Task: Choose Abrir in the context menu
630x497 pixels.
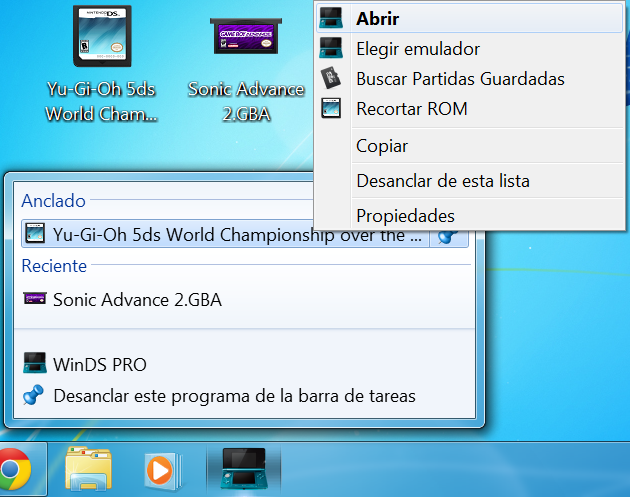Action: click(x=470, y=18)
